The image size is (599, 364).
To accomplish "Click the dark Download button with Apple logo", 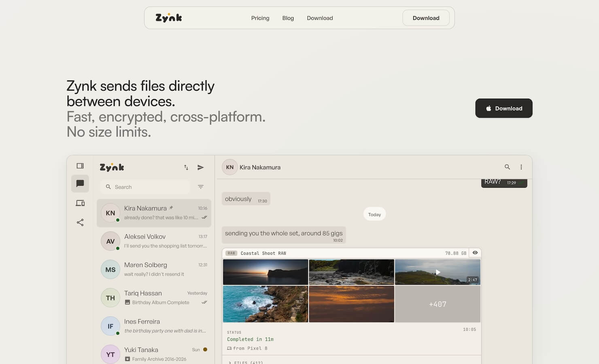I will 504,108.
